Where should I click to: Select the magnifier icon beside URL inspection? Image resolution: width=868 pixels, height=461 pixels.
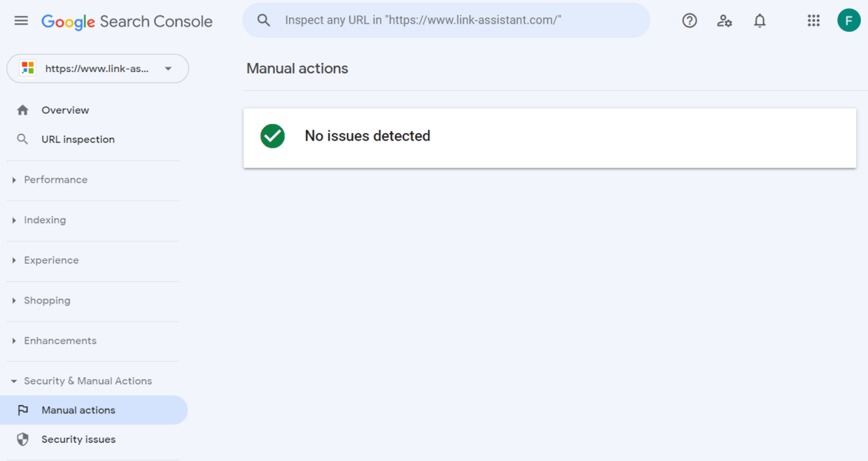pyautogui.click(x=22, y=139)
